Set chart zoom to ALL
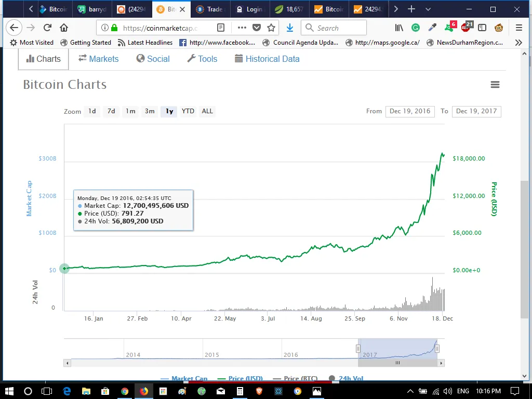532x399 pixels. (207, 111)
